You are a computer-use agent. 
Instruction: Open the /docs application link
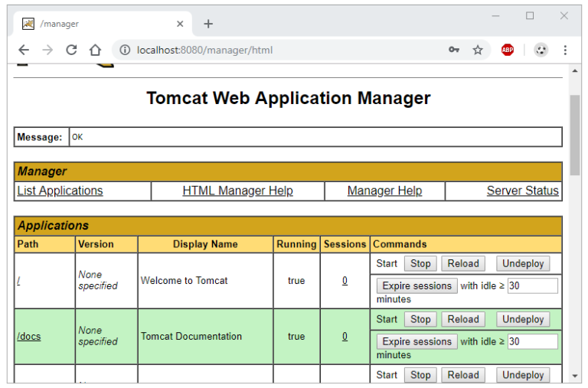tap(29, 337)
